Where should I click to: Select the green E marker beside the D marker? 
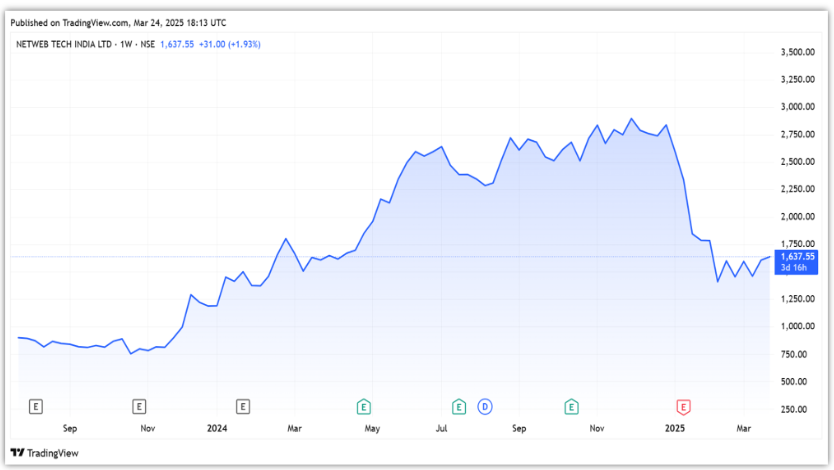pyautogui.click(x=459, y=406)
